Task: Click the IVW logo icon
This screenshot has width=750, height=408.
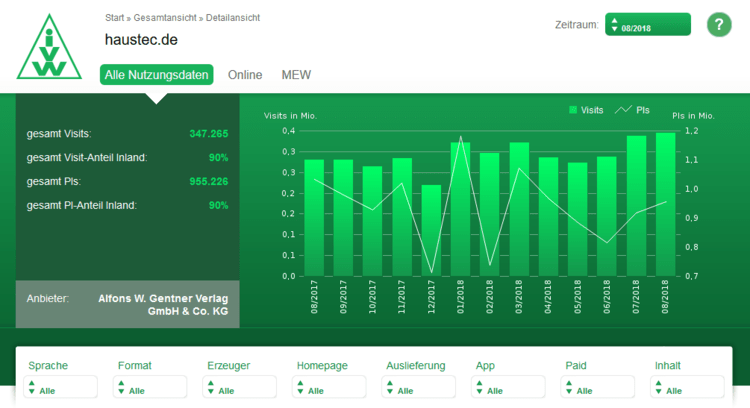Action: (47, 48)
